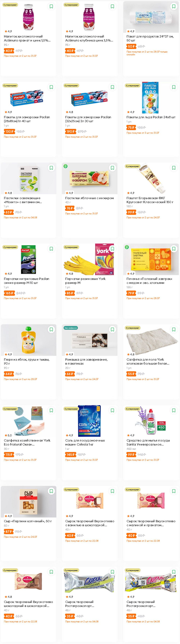Bookmark Перчатки резиновые York
The width and height of the screenshot is (180, 644).
(112, 249)
